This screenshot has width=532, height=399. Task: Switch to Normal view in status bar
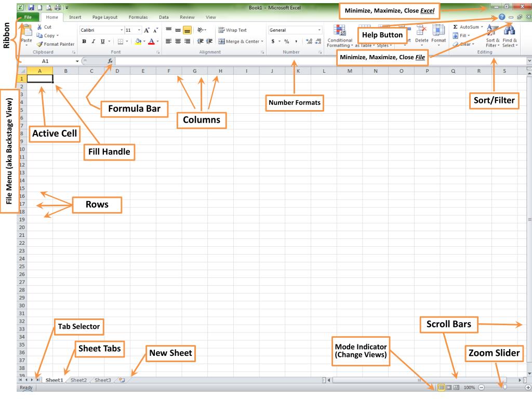pyautogui.click(x=441, y=387)
